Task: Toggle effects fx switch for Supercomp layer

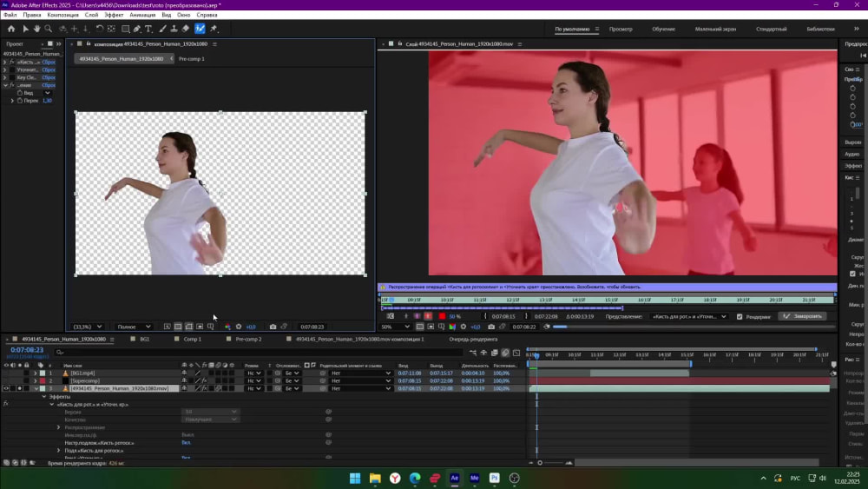Action: click(x=204, y=381)
